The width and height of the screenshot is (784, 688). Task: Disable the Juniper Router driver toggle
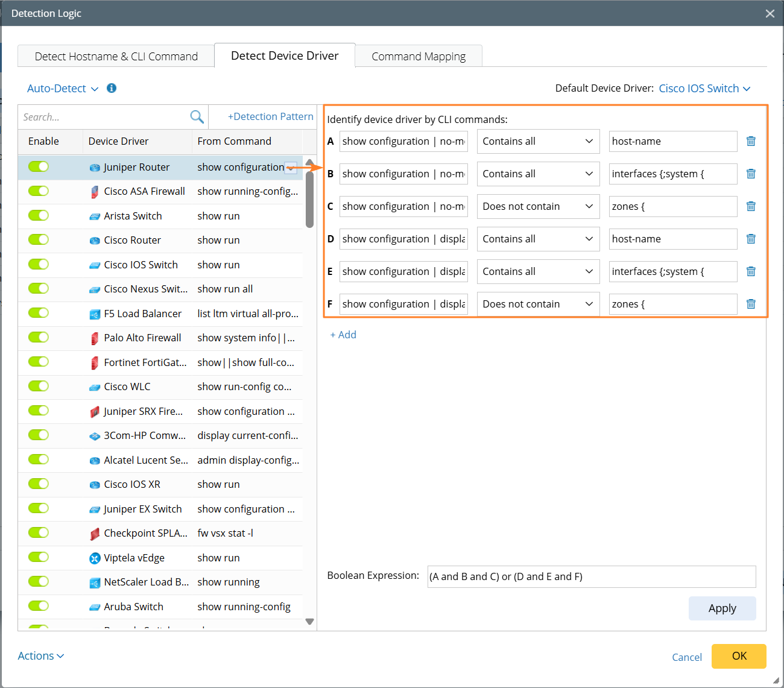click(39, 166)
